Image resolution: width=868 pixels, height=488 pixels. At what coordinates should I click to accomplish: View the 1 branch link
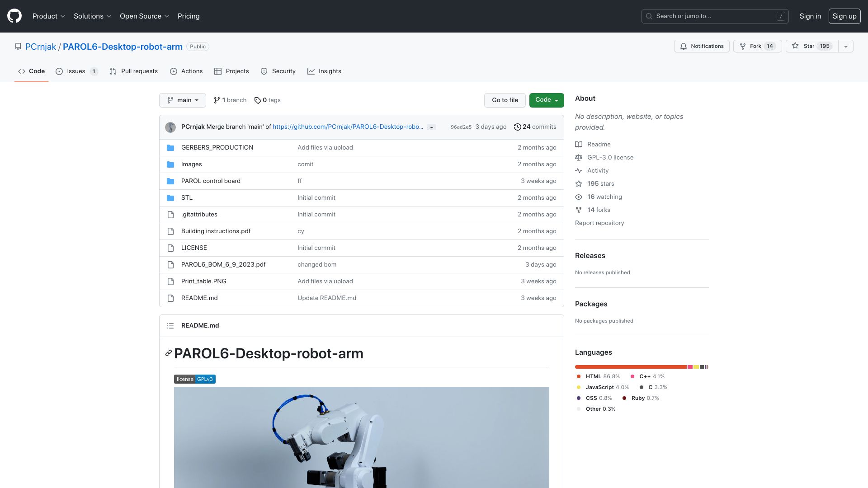[x=230, y=100]
